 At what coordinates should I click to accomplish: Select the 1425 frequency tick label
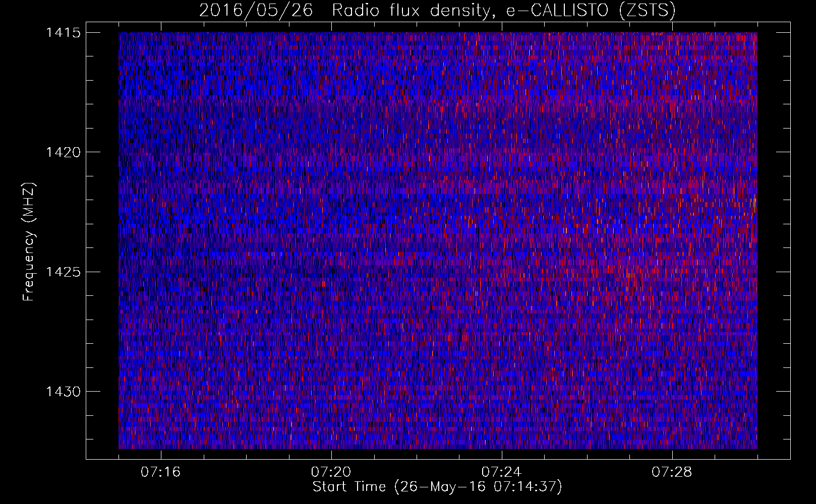point(64,272)
